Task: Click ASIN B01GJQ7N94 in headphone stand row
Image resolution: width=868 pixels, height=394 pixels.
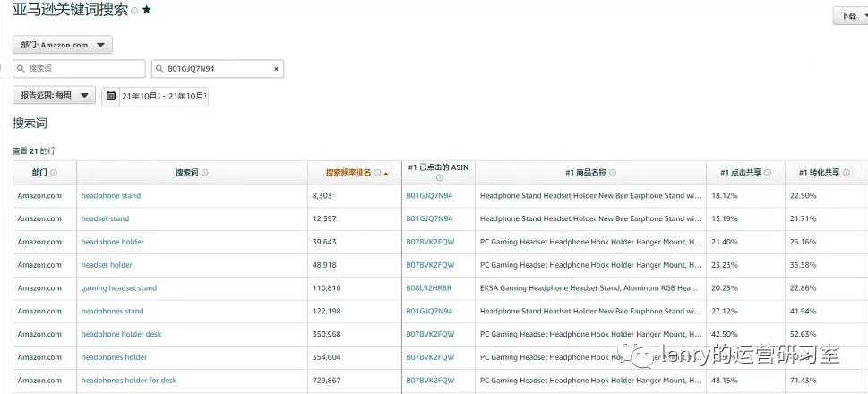Action: click(430, 196)
